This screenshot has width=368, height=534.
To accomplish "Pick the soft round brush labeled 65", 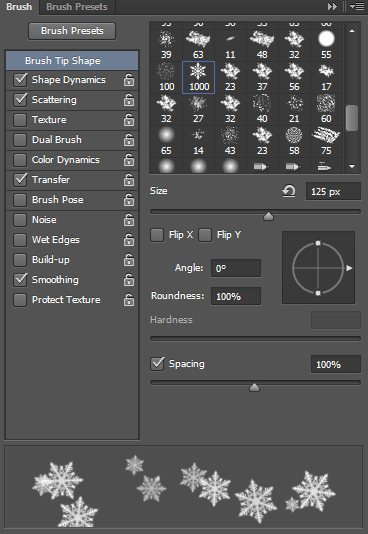I will coord(166,141).
